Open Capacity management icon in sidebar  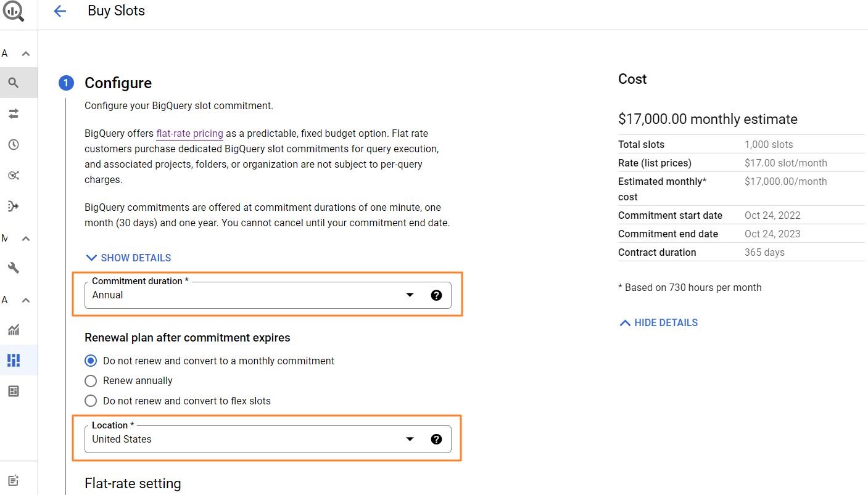tap(14, 360)
